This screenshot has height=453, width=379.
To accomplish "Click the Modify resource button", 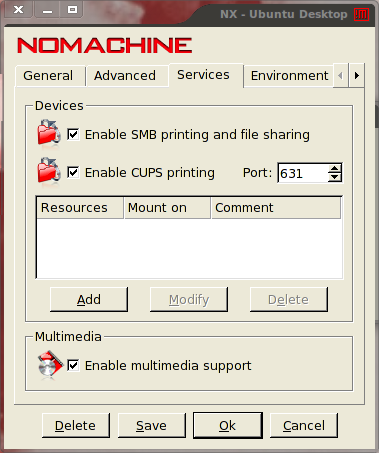I will [x=189, y=299].
